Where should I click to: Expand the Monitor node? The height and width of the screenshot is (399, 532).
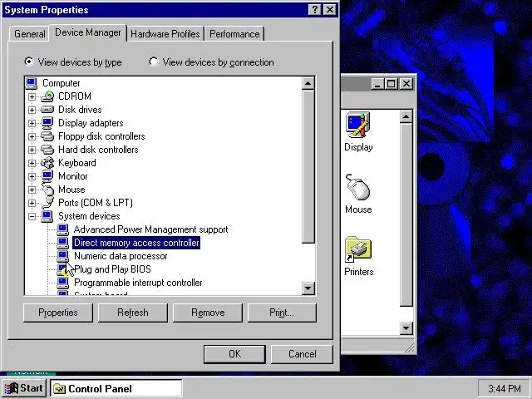pos(32,176)
